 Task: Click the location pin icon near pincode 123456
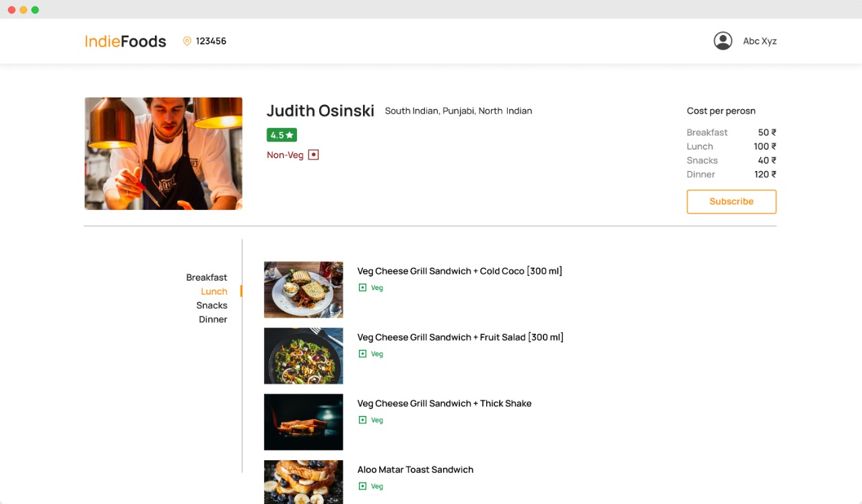click(x=187, y=40)
